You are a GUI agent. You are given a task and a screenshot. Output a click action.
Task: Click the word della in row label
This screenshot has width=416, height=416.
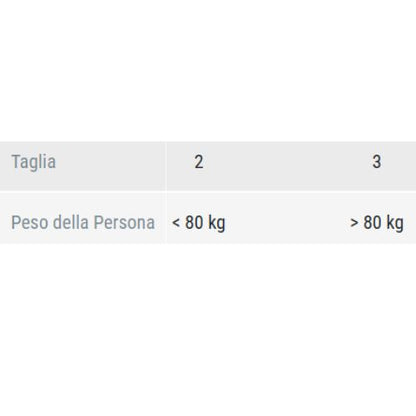pos(71,222)
